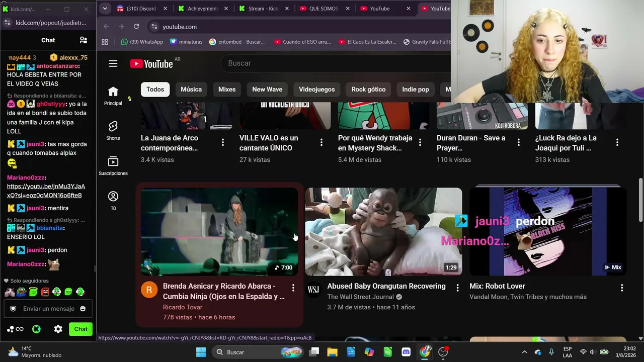This screenshot has height=362, width=644.
Task: Open options for Luck Ra video
Action: pos(617,143)
